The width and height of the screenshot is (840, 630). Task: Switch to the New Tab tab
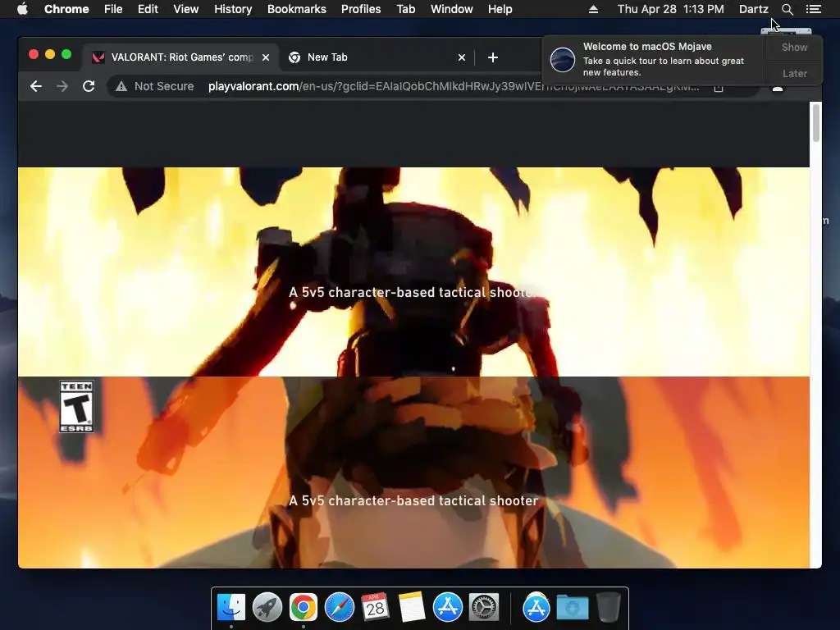[377, 57]
